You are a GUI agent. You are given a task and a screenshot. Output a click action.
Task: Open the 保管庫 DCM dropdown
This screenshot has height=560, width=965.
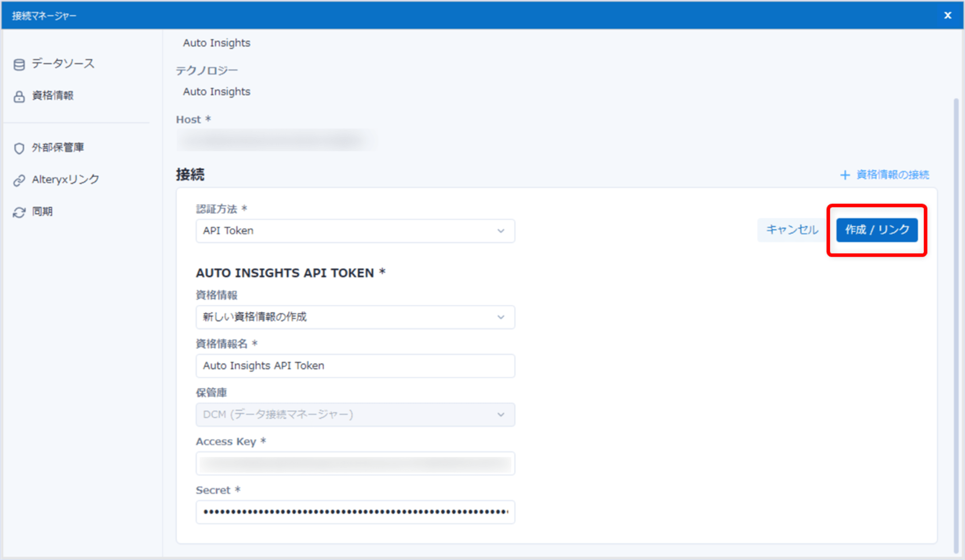click(x=355, y=415)
